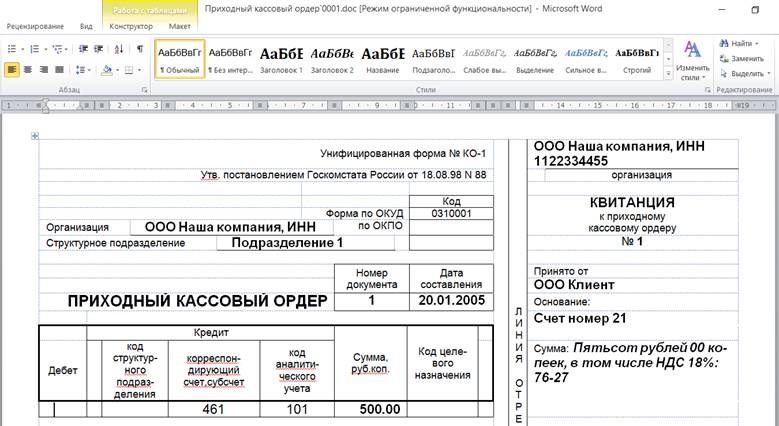Click the sort A-Z icon
779x426 pixels.
(119, 49)
